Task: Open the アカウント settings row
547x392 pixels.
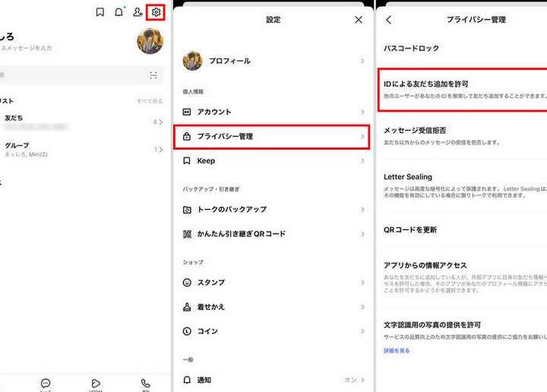Action: coord(273,112)
